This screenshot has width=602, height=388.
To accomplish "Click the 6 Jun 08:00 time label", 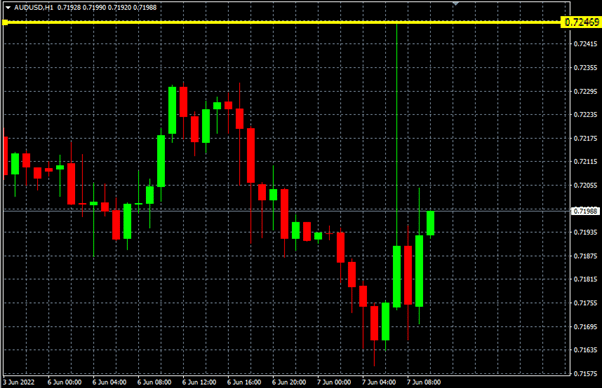I will click(x=154, y=382).
